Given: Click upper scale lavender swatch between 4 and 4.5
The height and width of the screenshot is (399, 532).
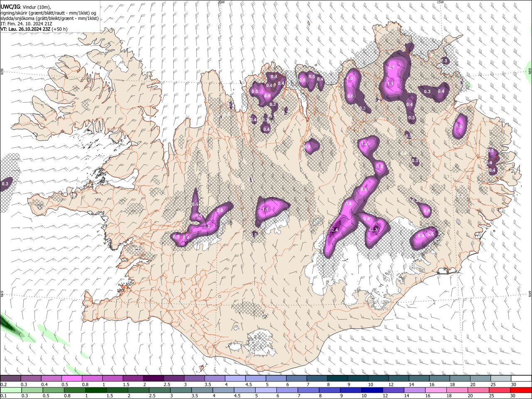Looking at the screenshot, I should coord(235,379).
